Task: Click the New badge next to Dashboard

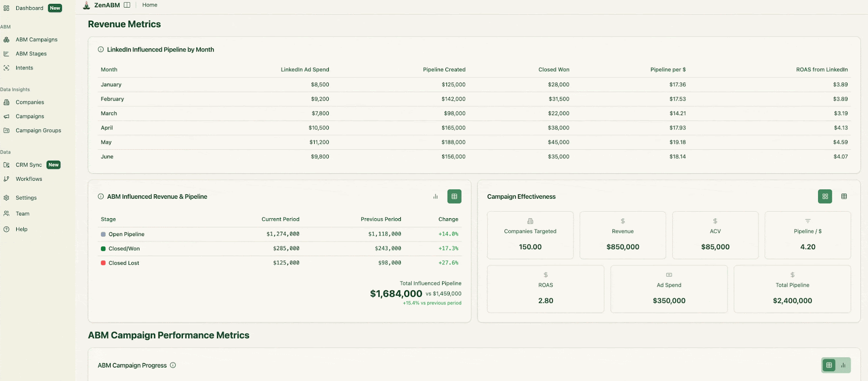Action: [55, 8]
